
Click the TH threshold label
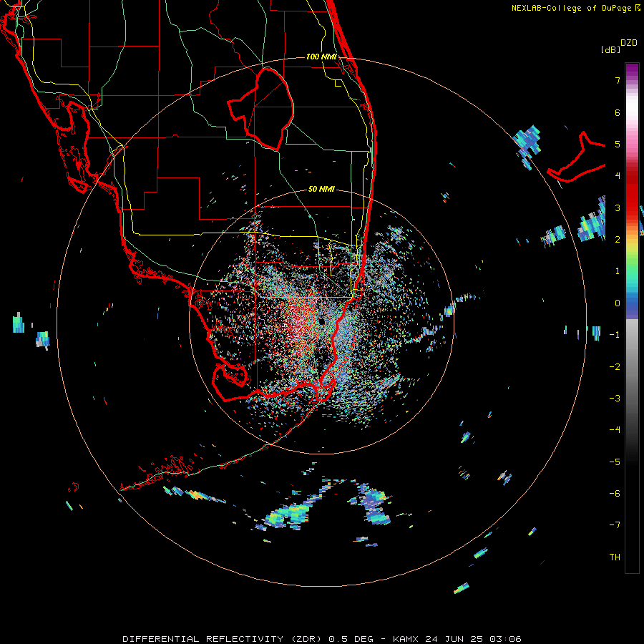[615, 557]
